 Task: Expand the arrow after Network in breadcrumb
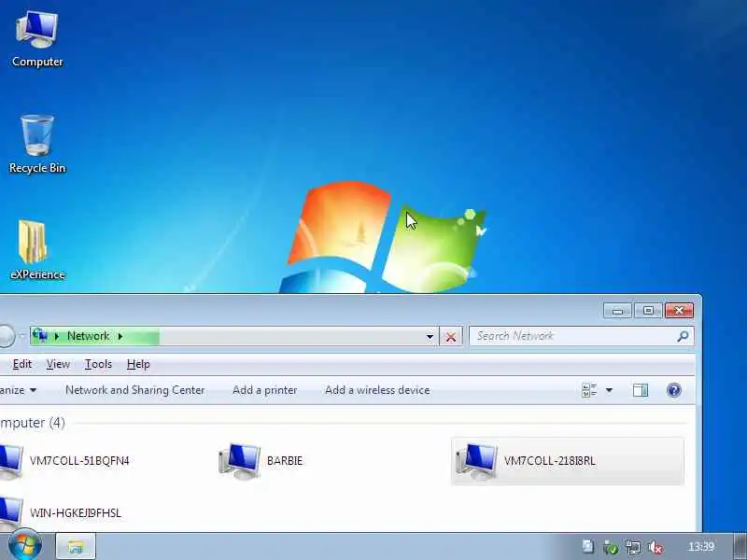tap(120, 336)
